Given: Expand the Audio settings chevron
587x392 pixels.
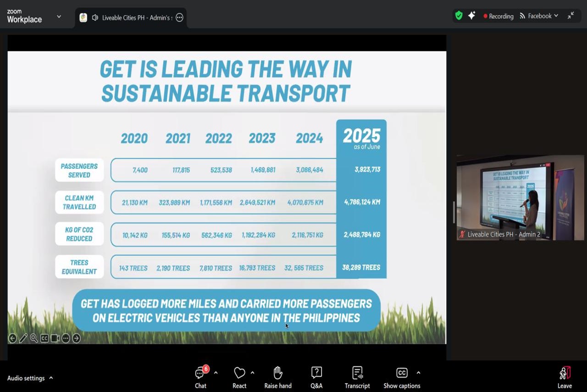Looking at the screenshot, I should click(x=51, y=378).
